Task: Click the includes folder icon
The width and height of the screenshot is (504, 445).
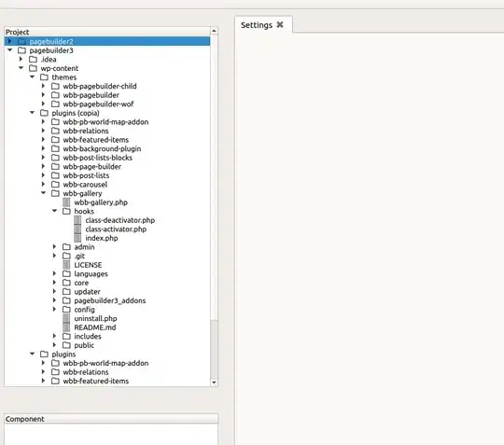Action: (x=67, y=336)
